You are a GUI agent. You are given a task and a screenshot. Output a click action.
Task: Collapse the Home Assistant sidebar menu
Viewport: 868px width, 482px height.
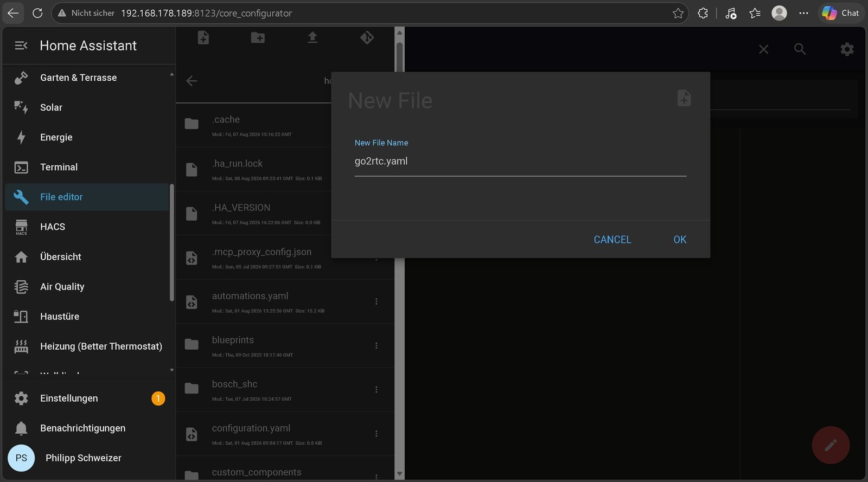pos(21,46)
